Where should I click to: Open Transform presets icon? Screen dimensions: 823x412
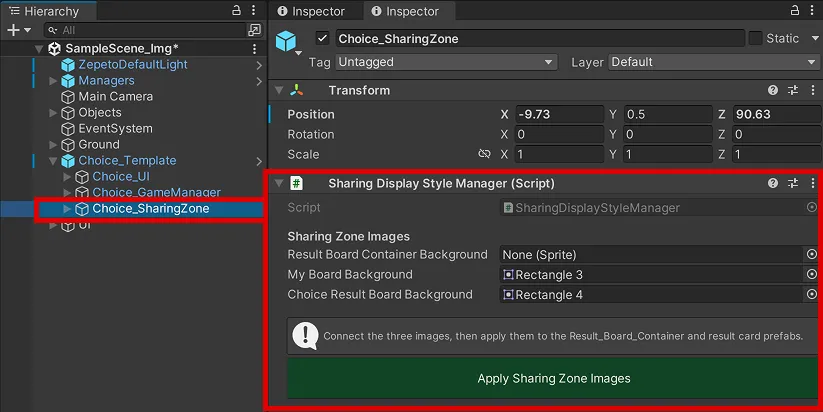pyautogui.click(x=793, y=90)
